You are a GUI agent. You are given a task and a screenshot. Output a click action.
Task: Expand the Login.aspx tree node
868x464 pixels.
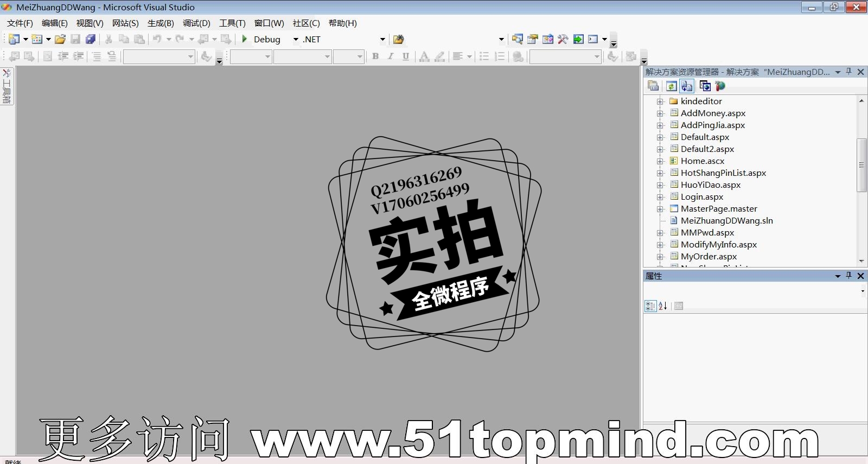(660, 197)
